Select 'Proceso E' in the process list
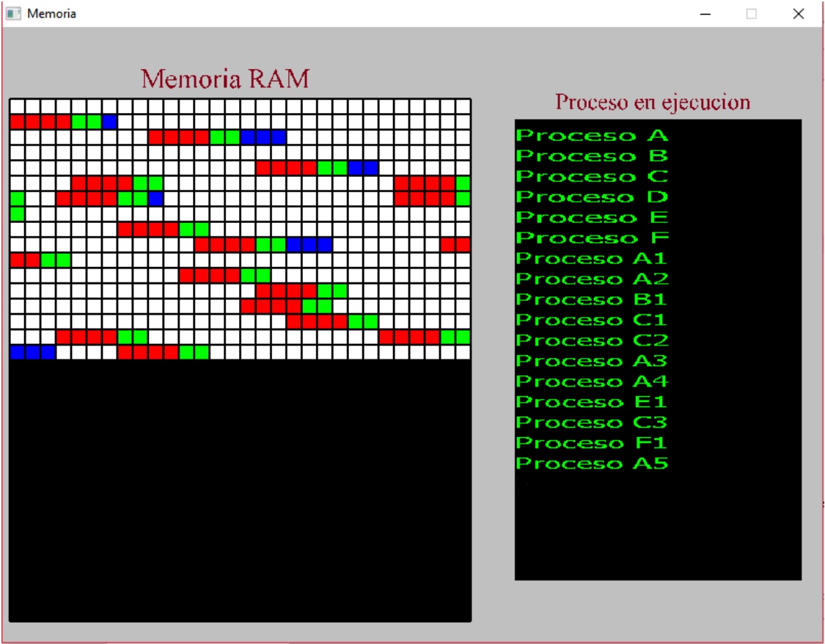The height and width of the screenshot is (644, 825). [x=592, y=217]
